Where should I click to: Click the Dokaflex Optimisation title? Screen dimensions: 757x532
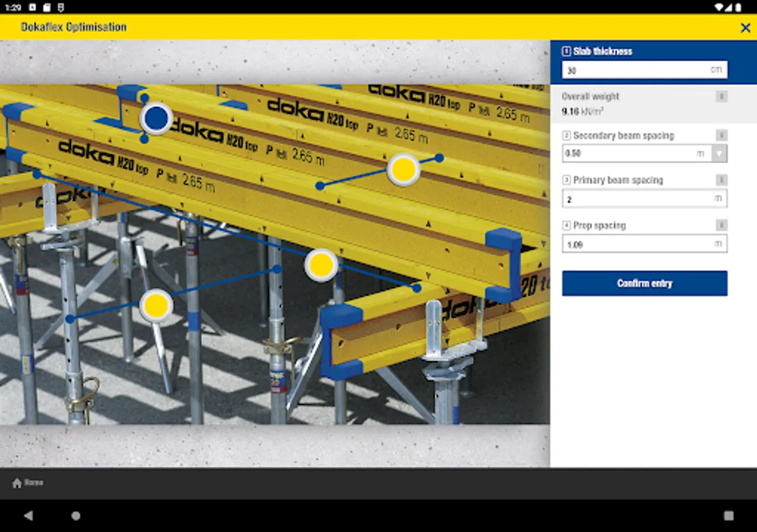coord(73,27)
